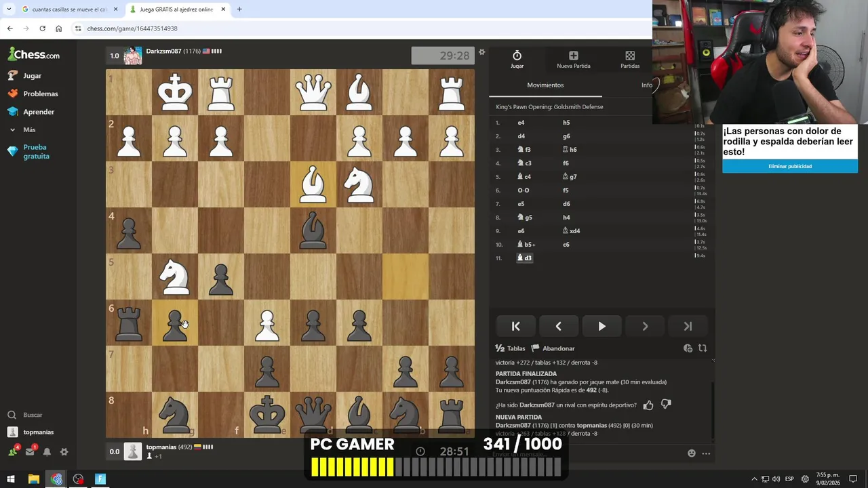The image size is (868, 488).
Task: Click the Chess.com logo
Action: [x=33, y=55]
